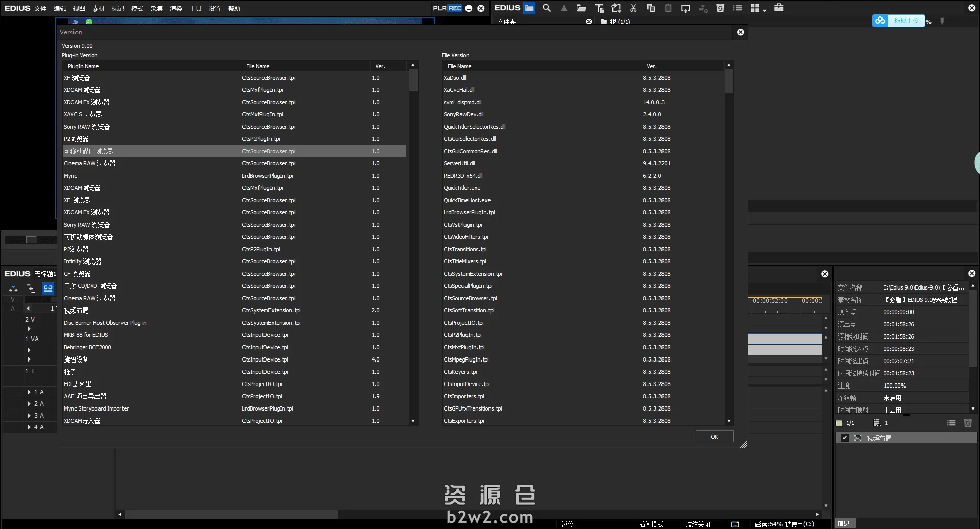Image resolution: width=980 pixels, height=529 pixels.
Task: Open the 渲染 menu
Action: [x=176, y=9]
